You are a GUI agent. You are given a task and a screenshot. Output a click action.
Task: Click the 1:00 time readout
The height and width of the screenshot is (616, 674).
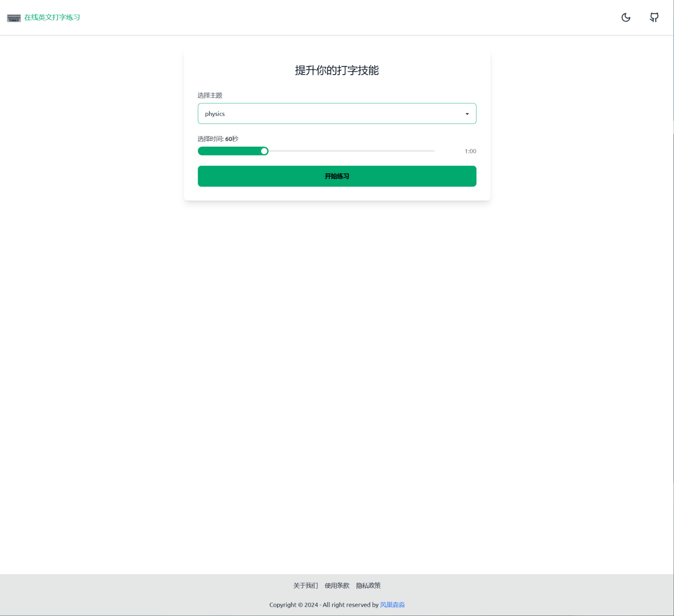pyautogui.click(x=470, y=151)
